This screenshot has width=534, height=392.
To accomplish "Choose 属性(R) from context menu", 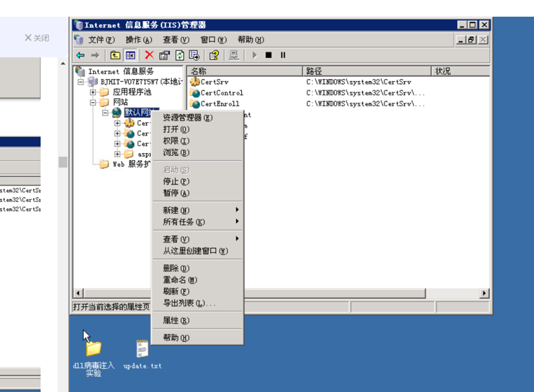I will (x=197, y=320).
